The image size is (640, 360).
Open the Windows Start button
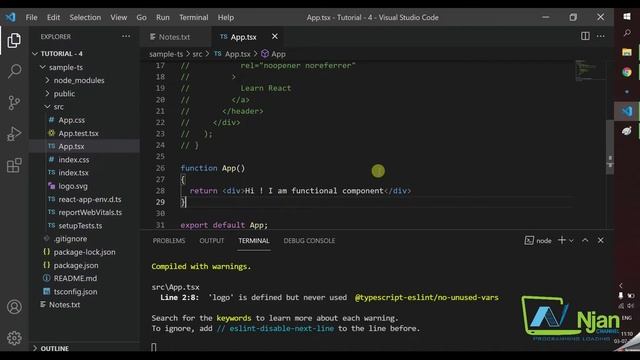[x=627, y=16]
